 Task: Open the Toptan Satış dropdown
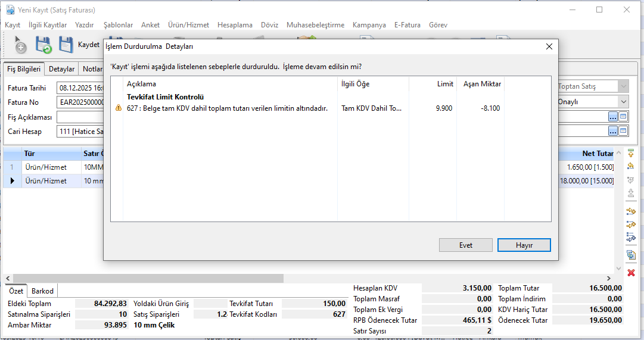pos(623,87)
